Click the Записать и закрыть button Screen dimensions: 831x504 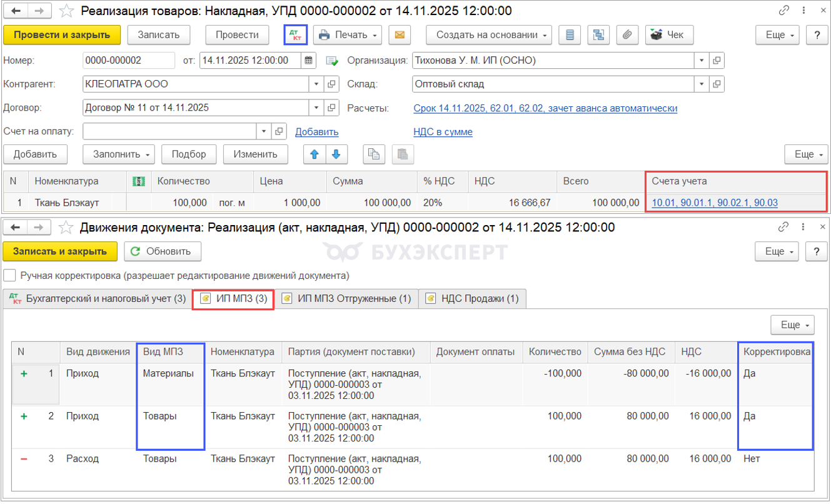(x=60, y=251)
